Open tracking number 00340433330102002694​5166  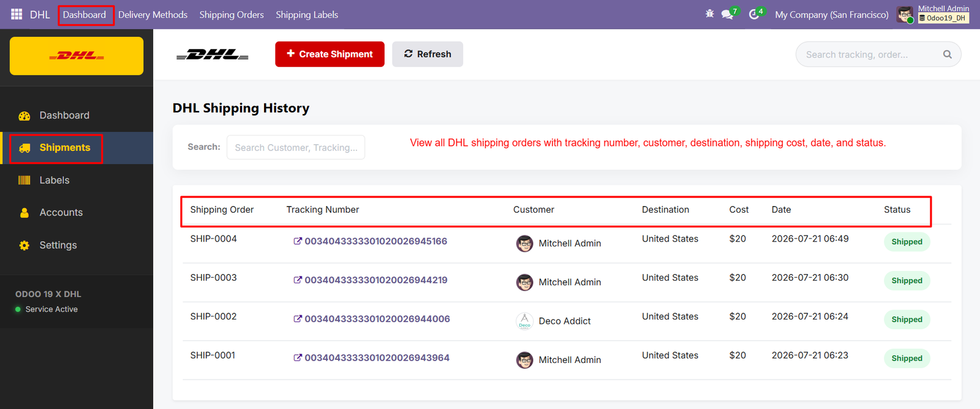(x=376, y=241)
